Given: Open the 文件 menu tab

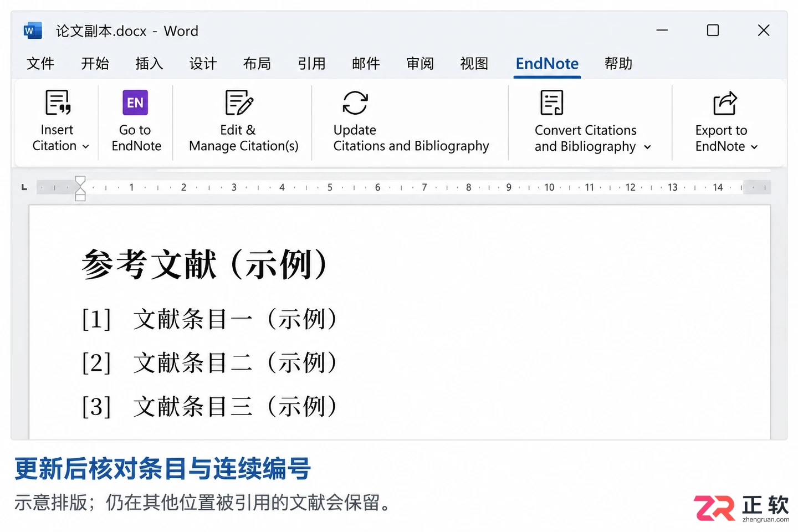Looking at the screenshot, I should coord(40,64).
